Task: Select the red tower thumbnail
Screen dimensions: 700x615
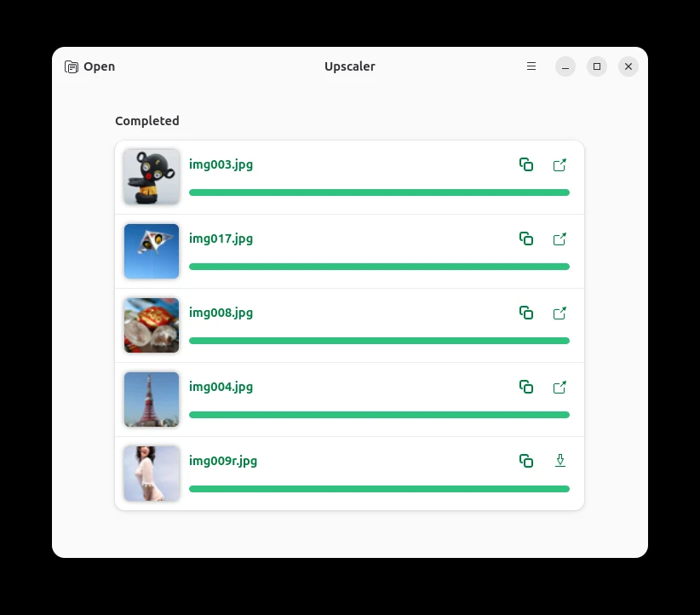Action: tap(152, 399)
